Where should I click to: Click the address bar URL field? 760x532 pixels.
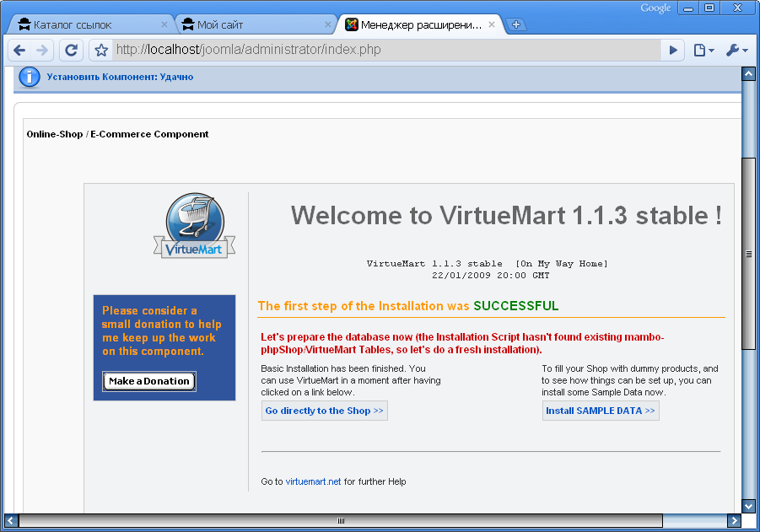pyautogui.click(x=387, y=50)
